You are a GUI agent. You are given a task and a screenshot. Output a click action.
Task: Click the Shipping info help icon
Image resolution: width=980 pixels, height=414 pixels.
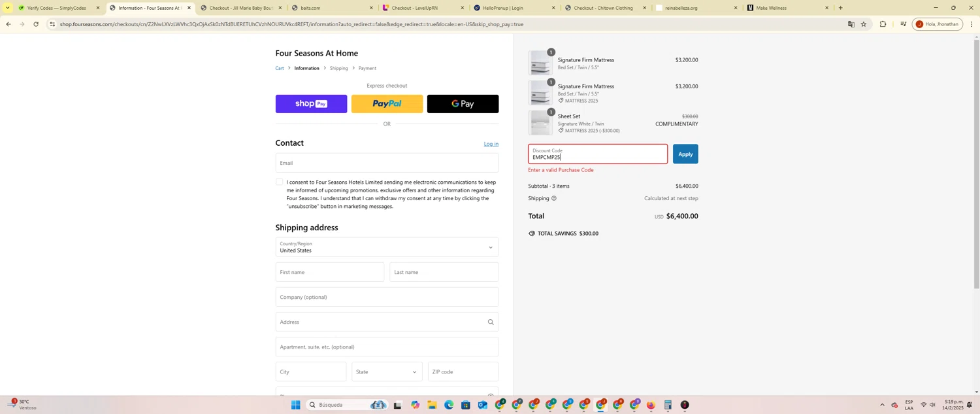pyautogui.click(x=554, y=198)
